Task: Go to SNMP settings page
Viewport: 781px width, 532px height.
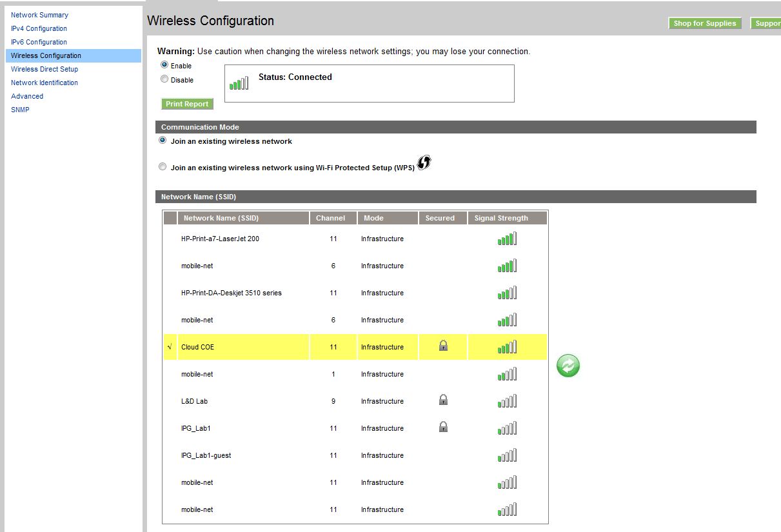Action: (20, 110)
